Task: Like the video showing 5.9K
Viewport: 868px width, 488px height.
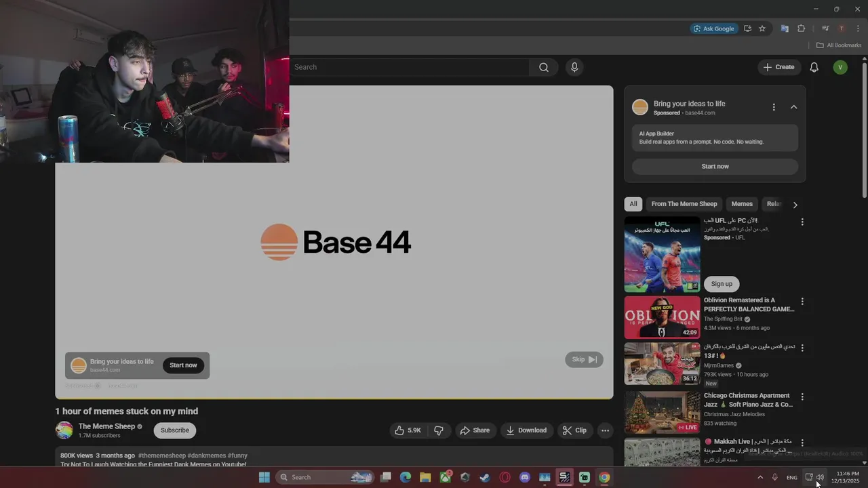Action: 408,430
